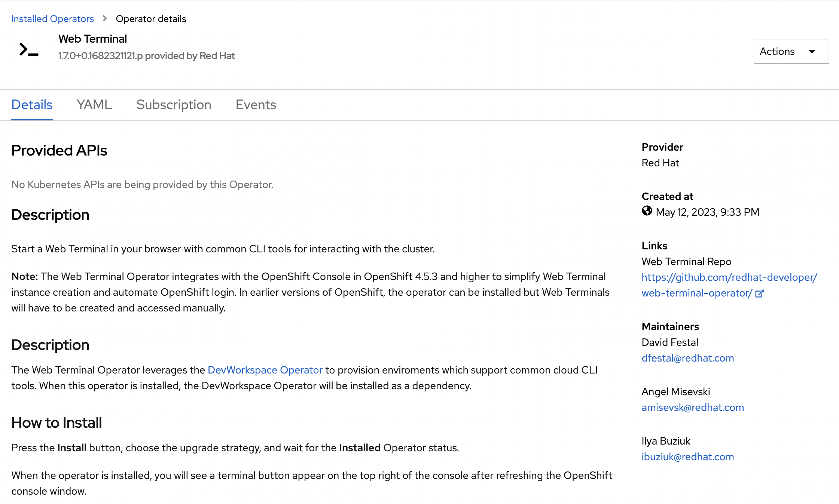This screenshot has width=839, height=504.
Task: Click the breadcrumb chevron separator icon
Action: (105, 18)
